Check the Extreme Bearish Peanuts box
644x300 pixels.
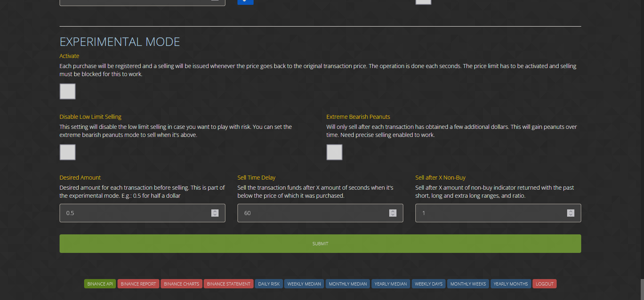pos(334,152)
